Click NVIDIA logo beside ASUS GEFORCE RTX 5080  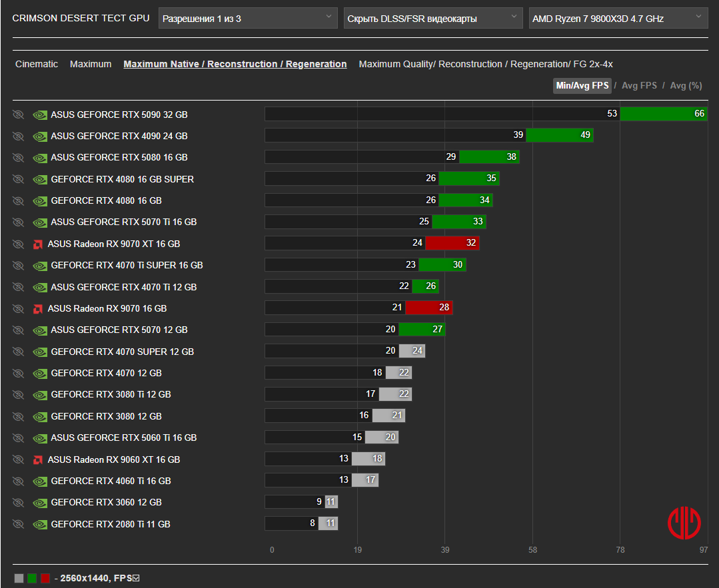(40, 158)
